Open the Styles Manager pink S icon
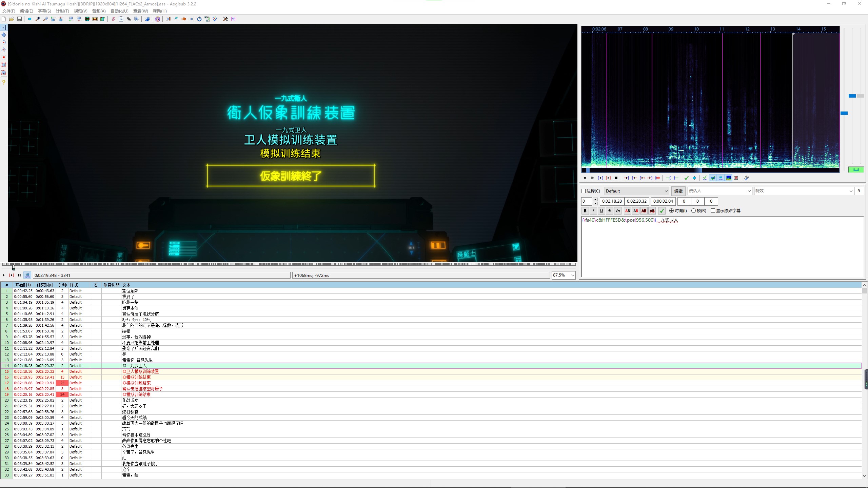Viewport: 868px width, 488px height. pos(113,19)
